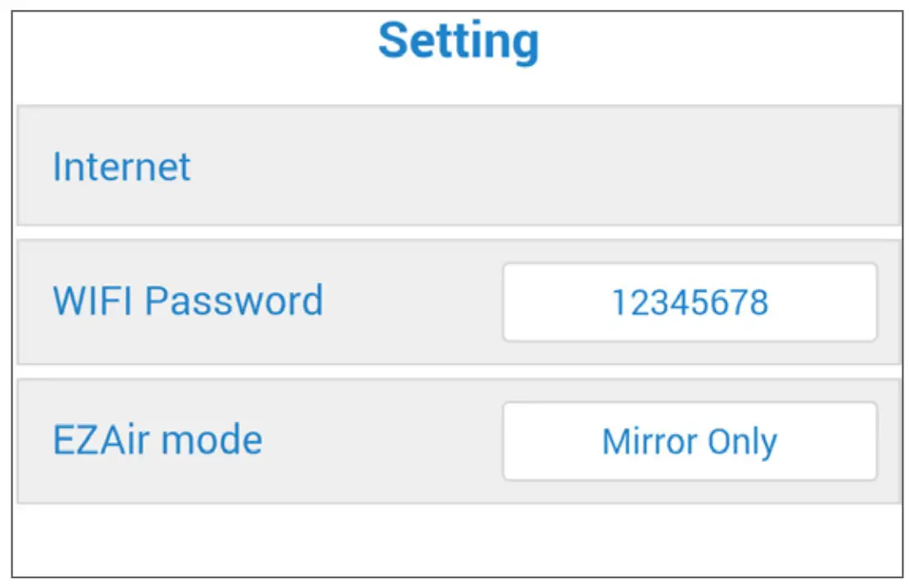Click the WIFI Password input field
The height and width of the screenshot is (588, 910).
[x=689, y=303]
